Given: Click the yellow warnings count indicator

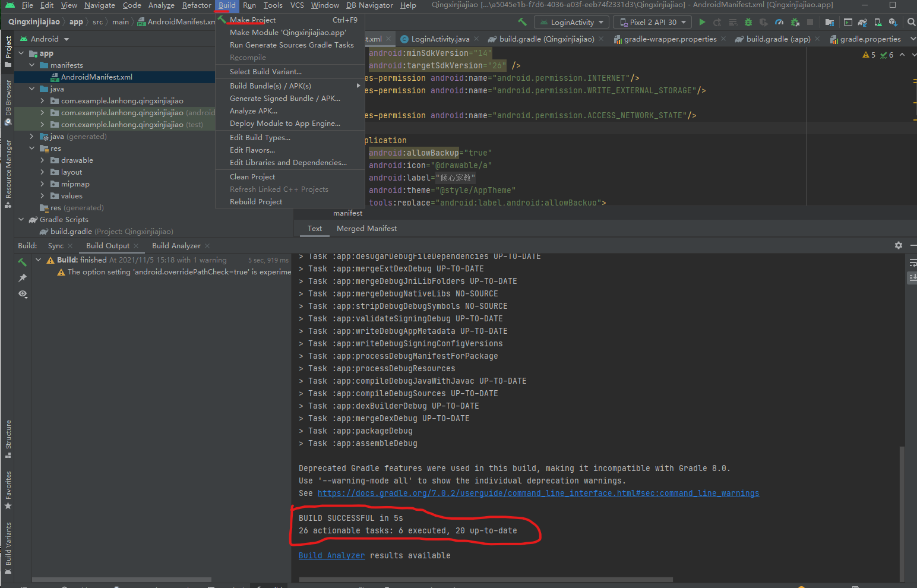Looking at the screenshot, I should [869, 55].
